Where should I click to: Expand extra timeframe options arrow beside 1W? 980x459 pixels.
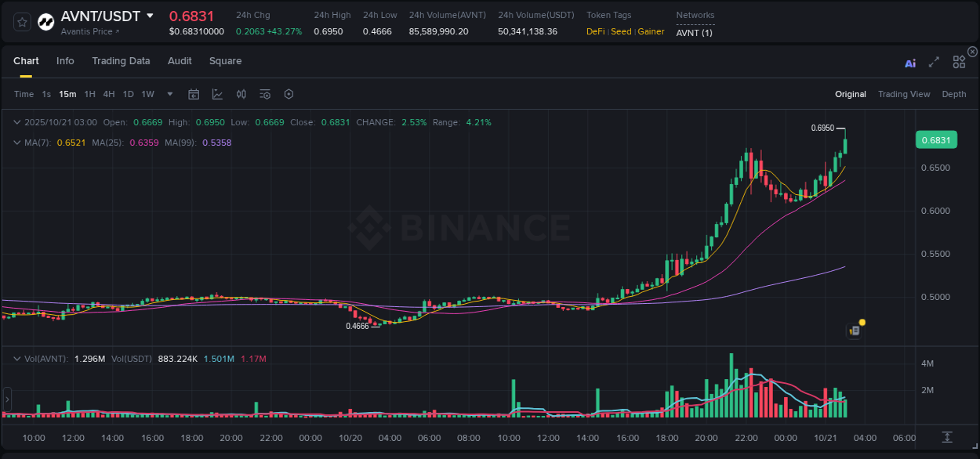pyautogui.click(x=169, y=94)
